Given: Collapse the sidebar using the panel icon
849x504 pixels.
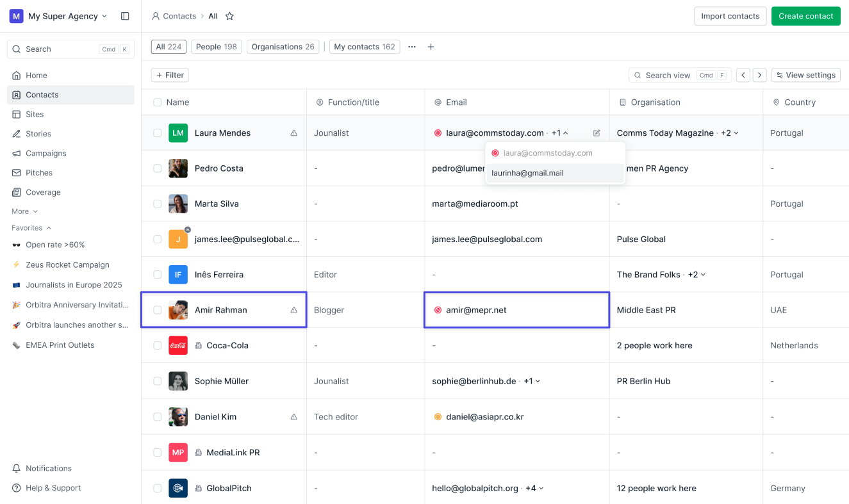Looking at the screenshot, I should click(125, 16).
